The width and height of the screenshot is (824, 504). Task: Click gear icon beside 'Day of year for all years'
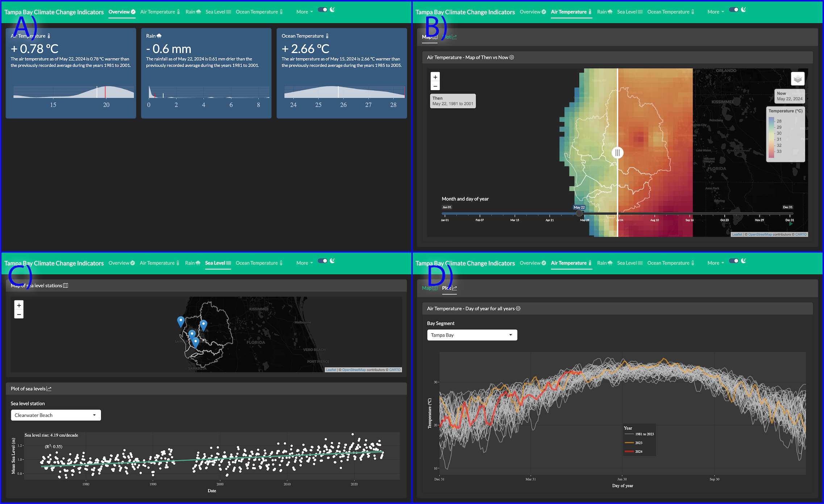click(518, 308)
